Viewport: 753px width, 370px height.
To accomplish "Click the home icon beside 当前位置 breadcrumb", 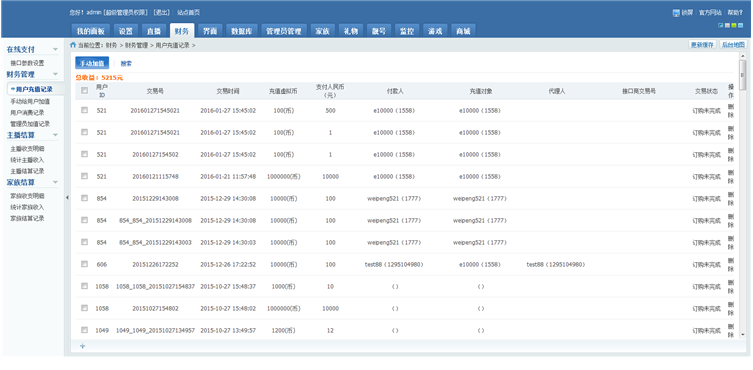I will click(x=73, y=45).
